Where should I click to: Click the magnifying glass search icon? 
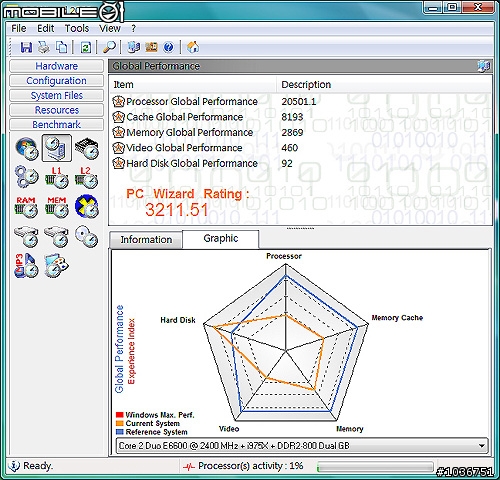point(109,47)
